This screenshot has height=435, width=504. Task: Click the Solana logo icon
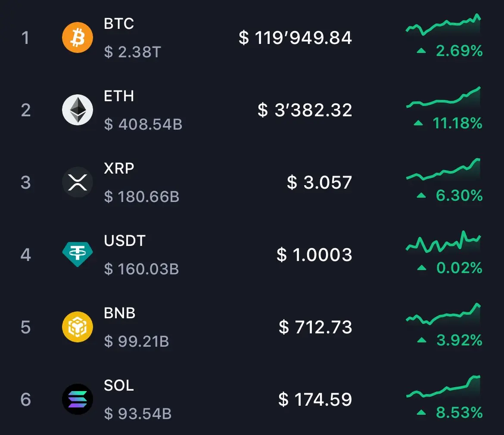[78, 399]
